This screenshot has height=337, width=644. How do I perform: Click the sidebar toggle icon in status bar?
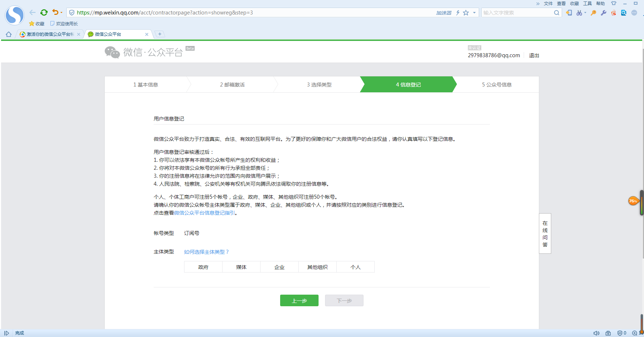pyautogui.click(x=7, y=333)
